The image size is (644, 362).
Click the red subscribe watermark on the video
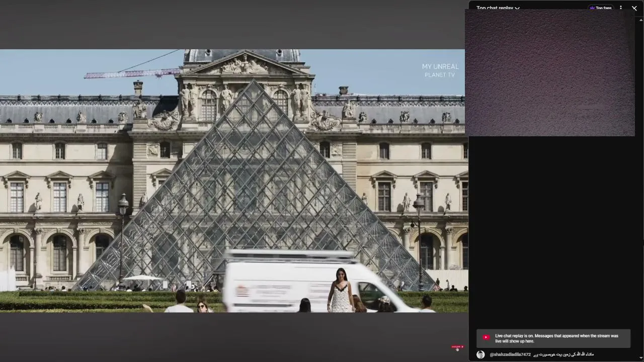click(x=457, y=347)
